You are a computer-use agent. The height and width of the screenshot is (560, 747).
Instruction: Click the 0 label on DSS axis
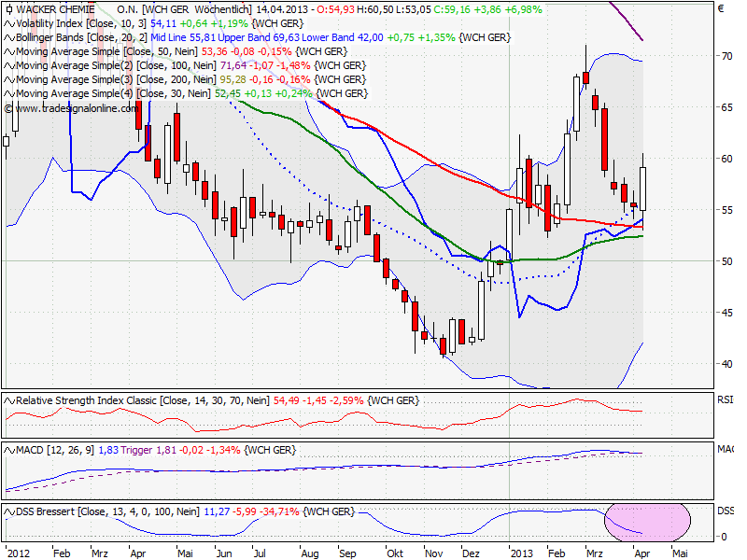(725, 537)
